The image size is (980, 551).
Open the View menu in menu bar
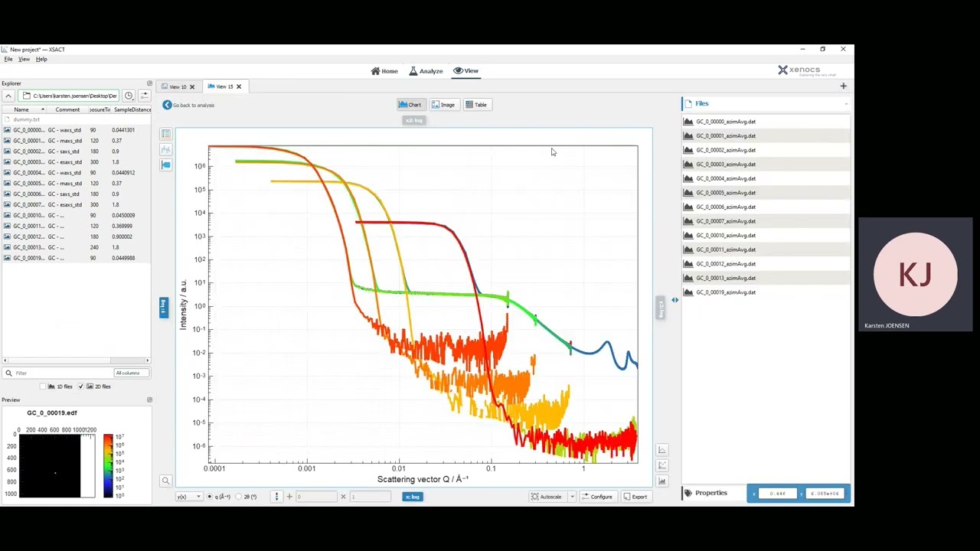[24, 59]
